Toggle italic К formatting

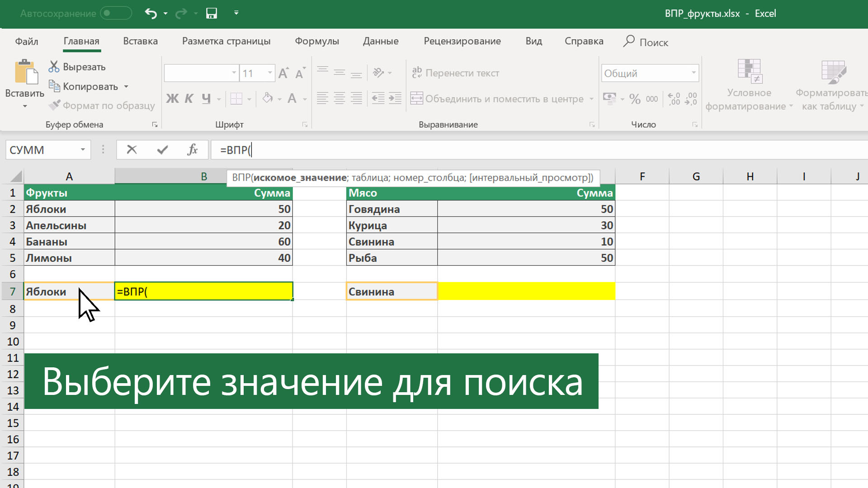coord(189,99)
